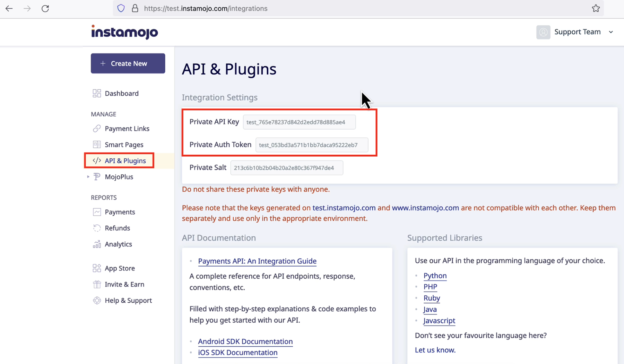The width and height of the screenshot is (624, 364).
Task: Bookmark page with the star icon
Action: pos(596,8)
